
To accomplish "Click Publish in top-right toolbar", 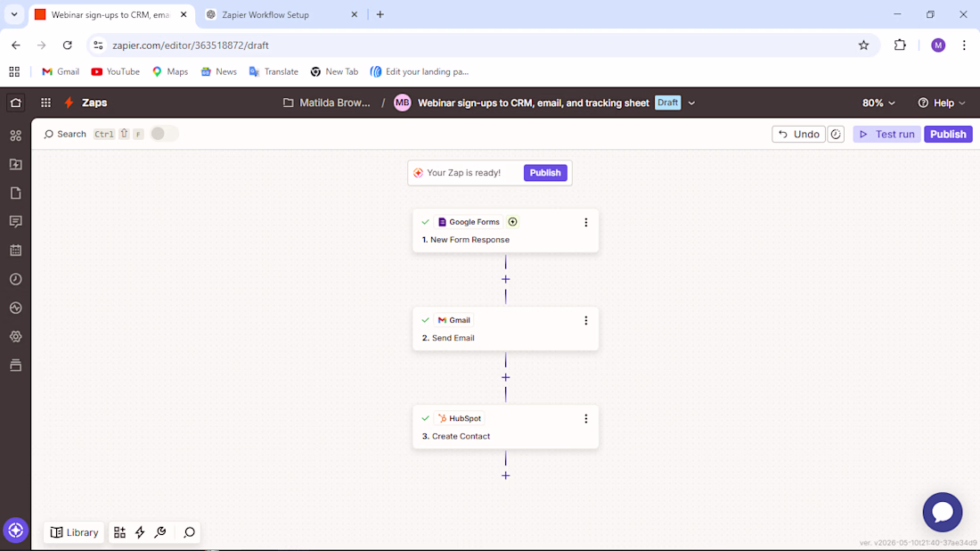I will click(x=948, y=134).
